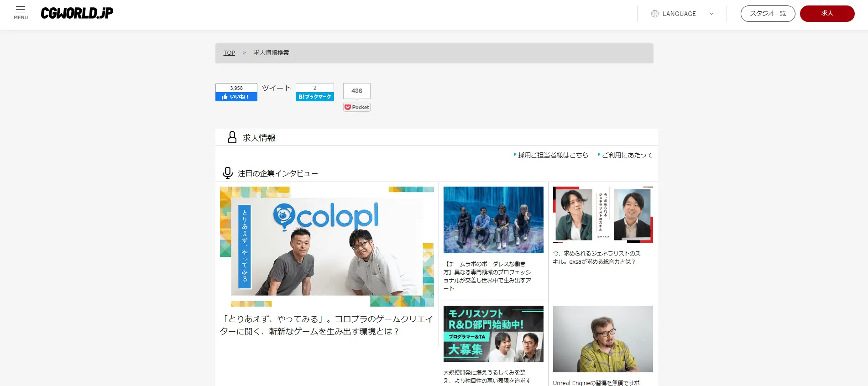
Task: Open the teamLab group photo thumbnail
Action: [x=493, y=220]
